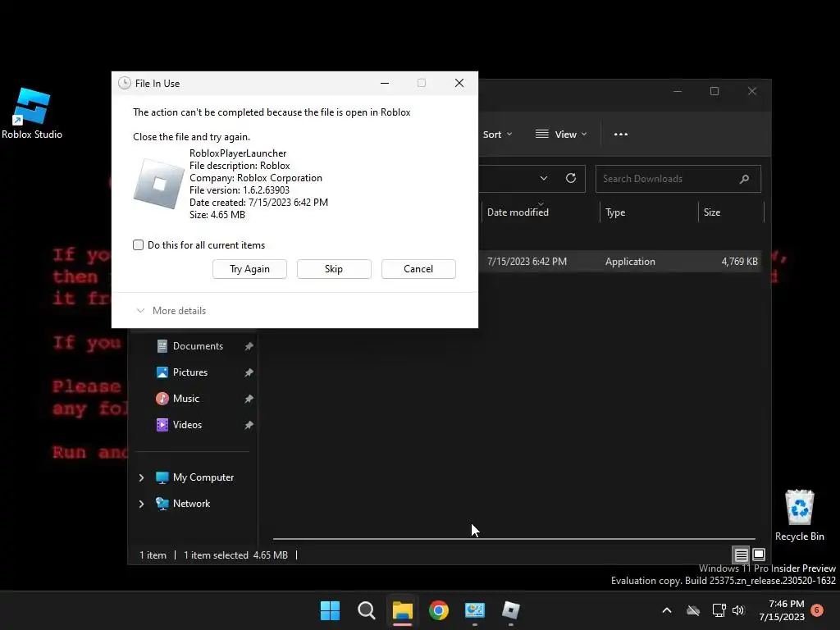Viewport: 840px width, 630px height.
Task: Open the address bar history dropdown
Action: coord(544,178)
